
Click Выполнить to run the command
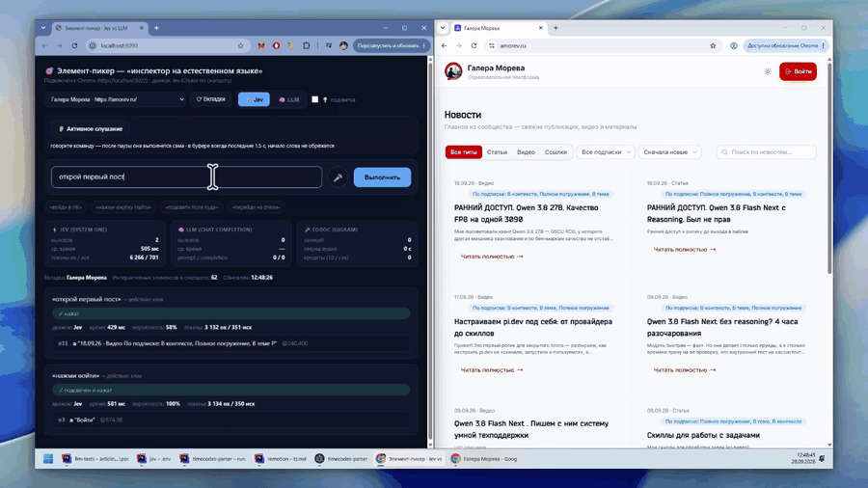[382, 177]
